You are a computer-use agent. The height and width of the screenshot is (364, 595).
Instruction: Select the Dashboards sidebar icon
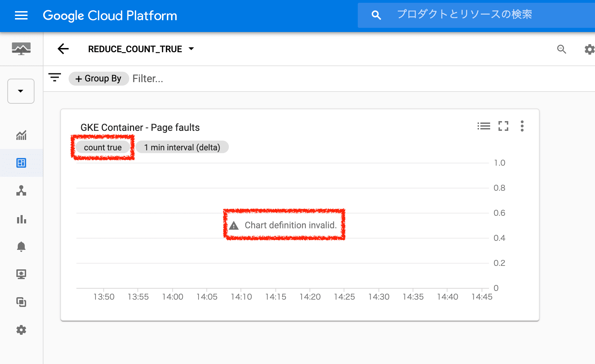tap(21, 163)
